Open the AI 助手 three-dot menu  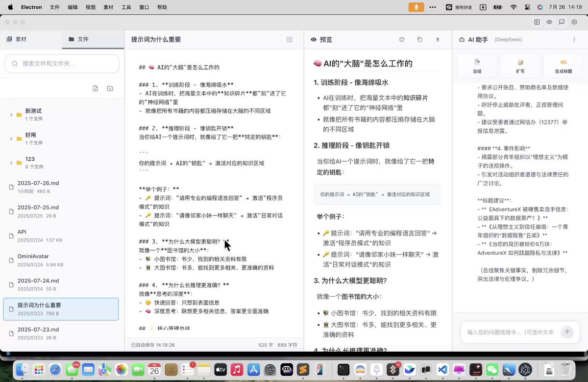tap(574, 40)
